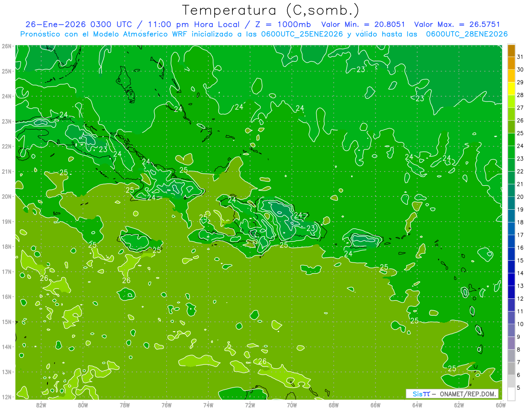Click the brown legend swatch above 31

coord(511,51)
